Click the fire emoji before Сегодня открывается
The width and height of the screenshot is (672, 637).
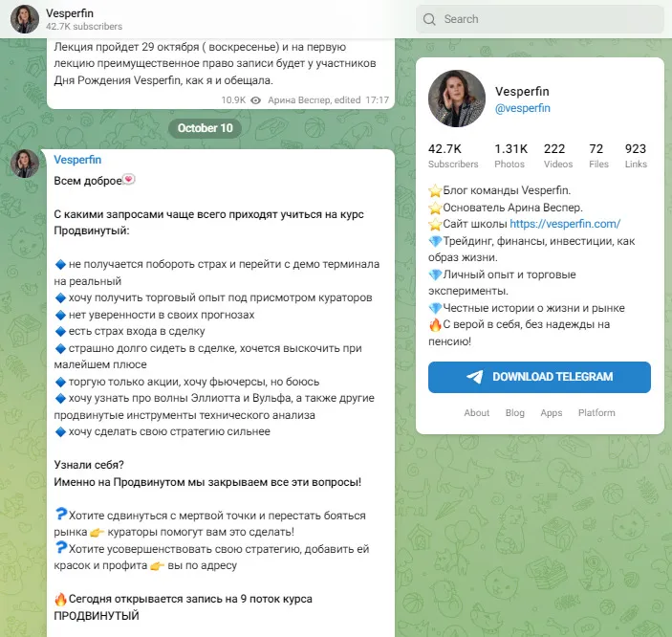click(60, 599)
